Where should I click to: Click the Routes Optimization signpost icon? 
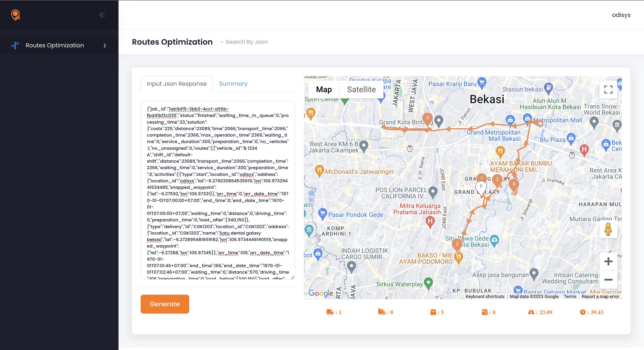[15, 46]
